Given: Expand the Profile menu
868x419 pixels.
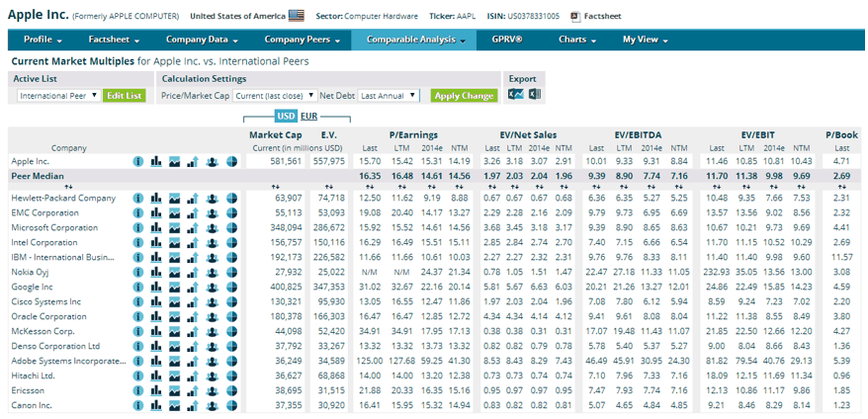Looking at the screenshot, I should (43, 40).
